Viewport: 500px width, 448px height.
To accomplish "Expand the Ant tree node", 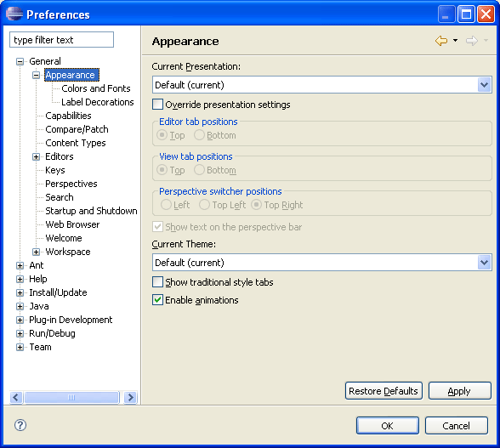I will 20,265.
